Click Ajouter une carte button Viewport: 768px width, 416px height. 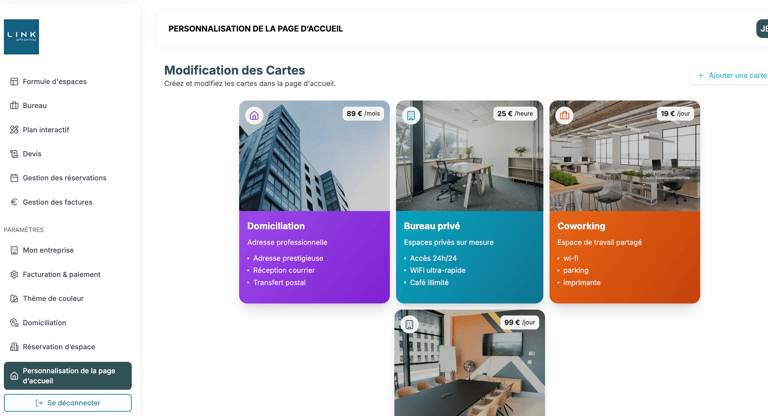pos(729,75)
